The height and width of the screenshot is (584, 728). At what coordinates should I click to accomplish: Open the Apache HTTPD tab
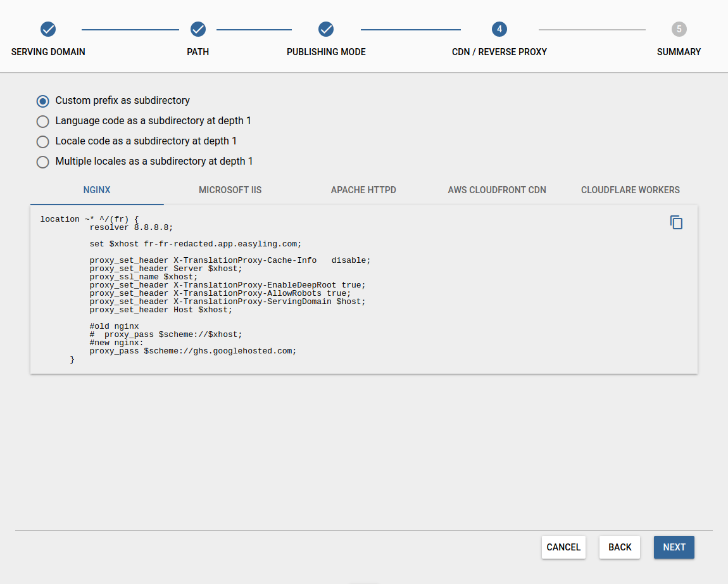[363, 190]
